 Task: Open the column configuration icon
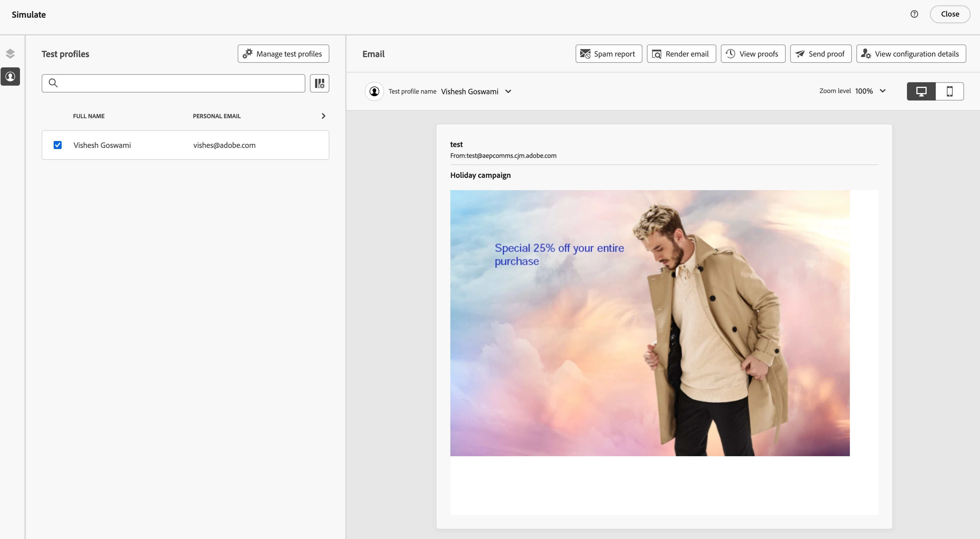pos(319,83)
